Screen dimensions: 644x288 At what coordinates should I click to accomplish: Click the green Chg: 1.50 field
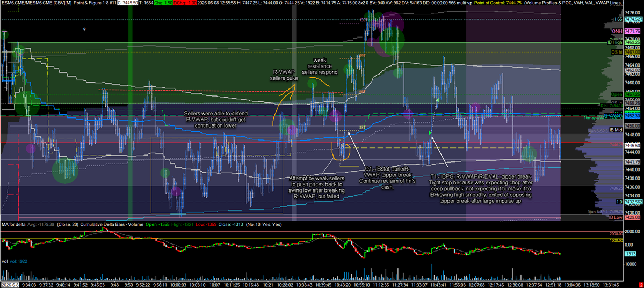click(163, 3)
